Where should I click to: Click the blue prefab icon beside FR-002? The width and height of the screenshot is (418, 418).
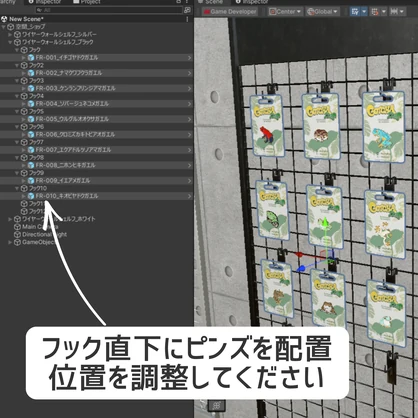[x=31, y=73]
